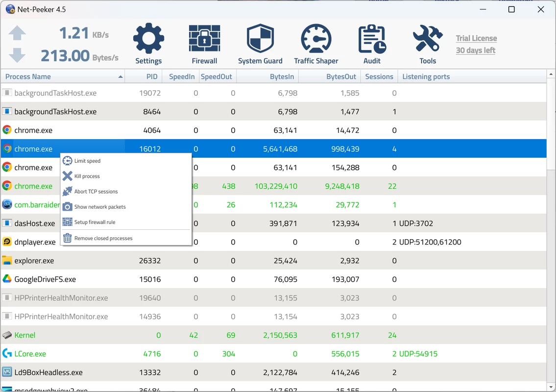The height and width of the screenshot is (392, 556).
Task: Click the Kernel chip icon
Action: tap(7, 335)
